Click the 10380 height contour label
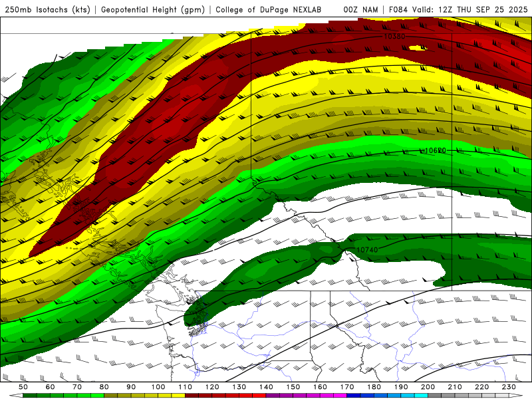 [394, 36]
